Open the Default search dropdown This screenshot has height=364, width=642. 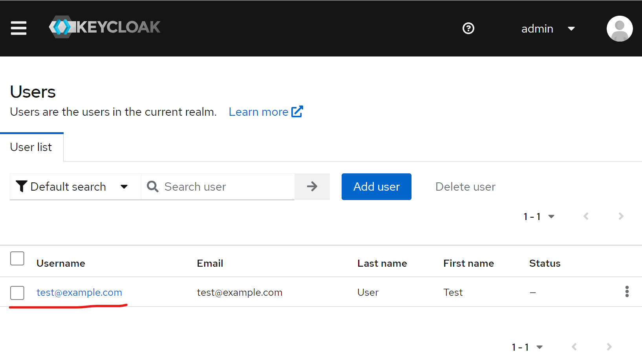pyautogui.click(x=75, y=186)
